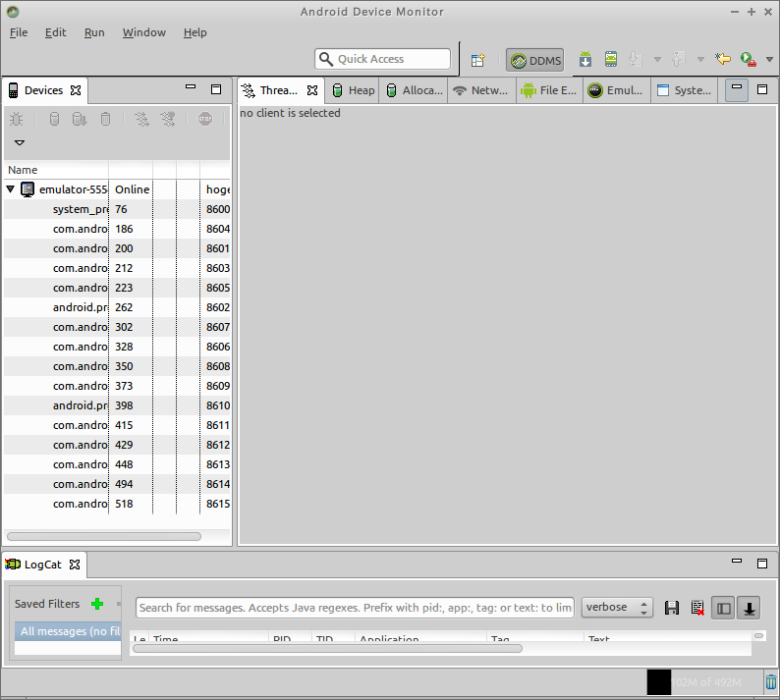The image size is (780, 700).
Task: Click the debug process bug icon
Action: coord(17,119)
